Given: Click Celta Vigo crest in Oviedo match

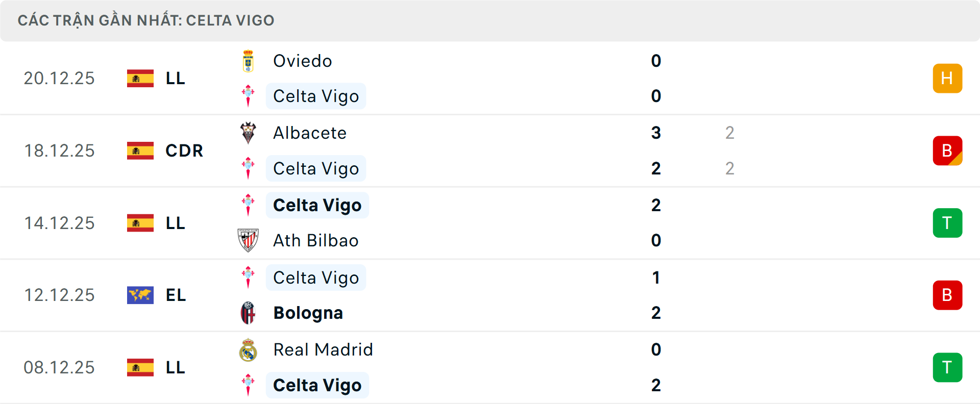Looking at the screenshot, I should click(x=248, y=96).
